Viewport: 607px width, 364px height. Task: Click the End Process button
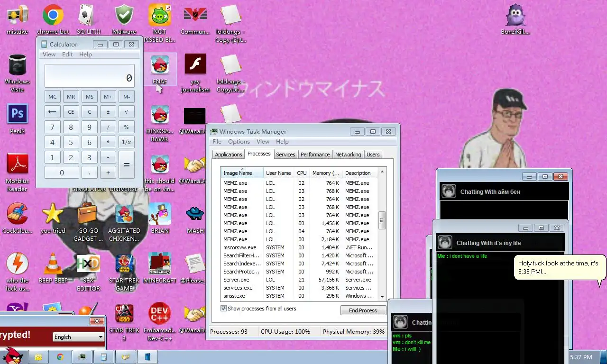pyautogui.click(x=363, y=310)
